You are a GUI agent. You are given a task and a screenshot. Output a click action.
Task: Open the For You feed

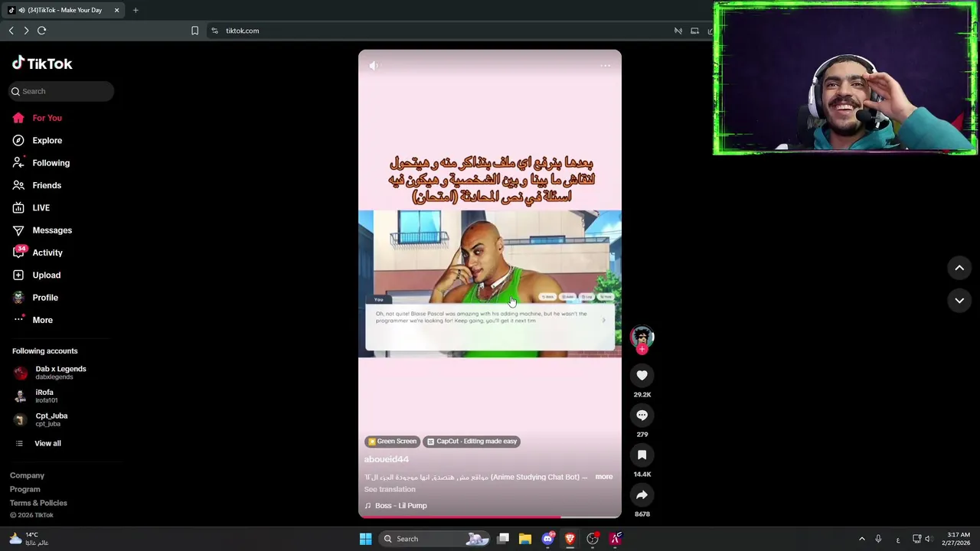pos(47,118)
